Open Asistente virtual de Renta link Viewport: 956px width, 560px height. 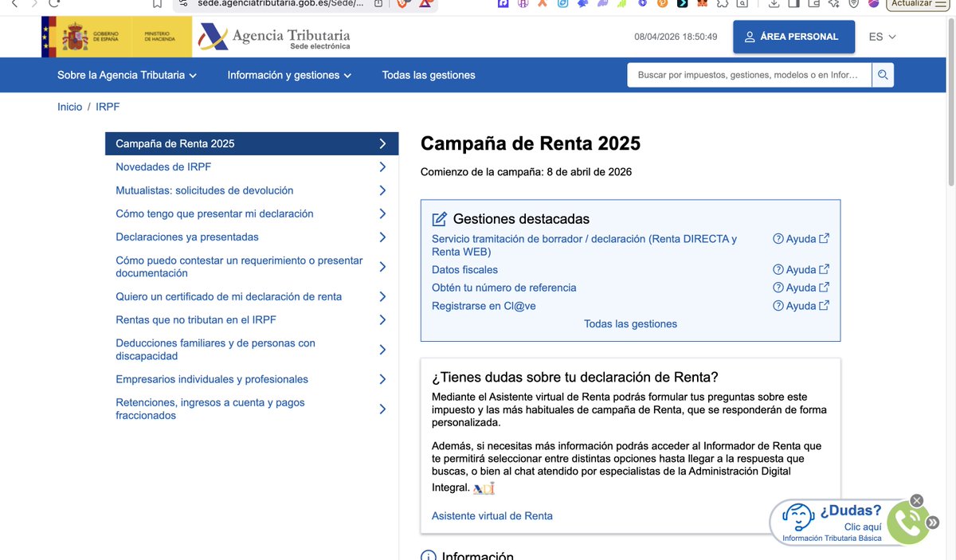492,516
